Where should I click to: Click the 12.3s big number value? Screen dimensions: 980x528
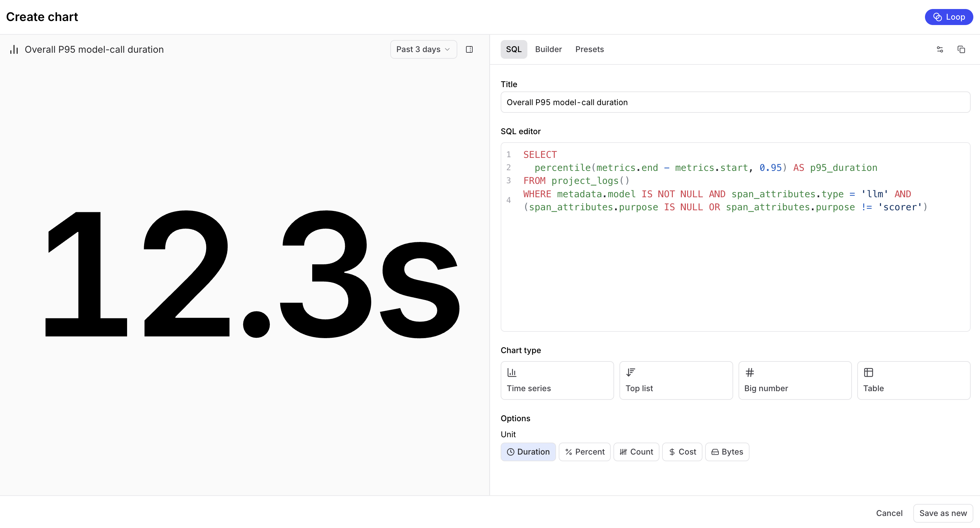coord(252,274)
